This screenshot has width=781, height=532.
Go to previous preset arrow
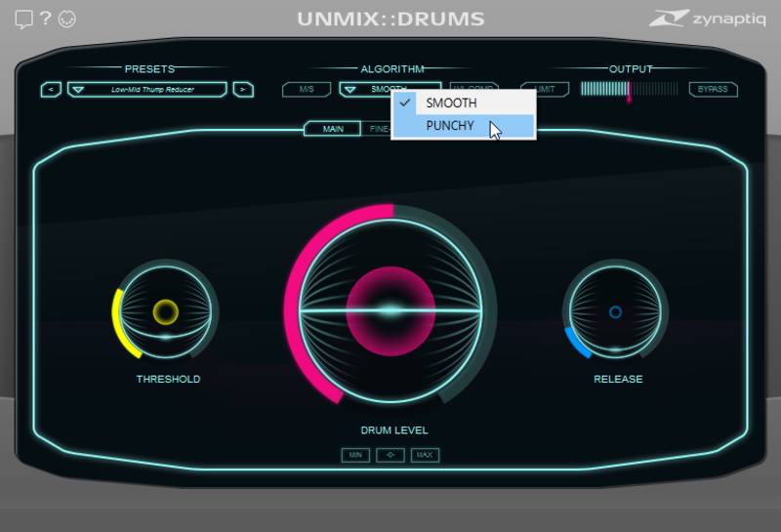click(x=51, y=90)
